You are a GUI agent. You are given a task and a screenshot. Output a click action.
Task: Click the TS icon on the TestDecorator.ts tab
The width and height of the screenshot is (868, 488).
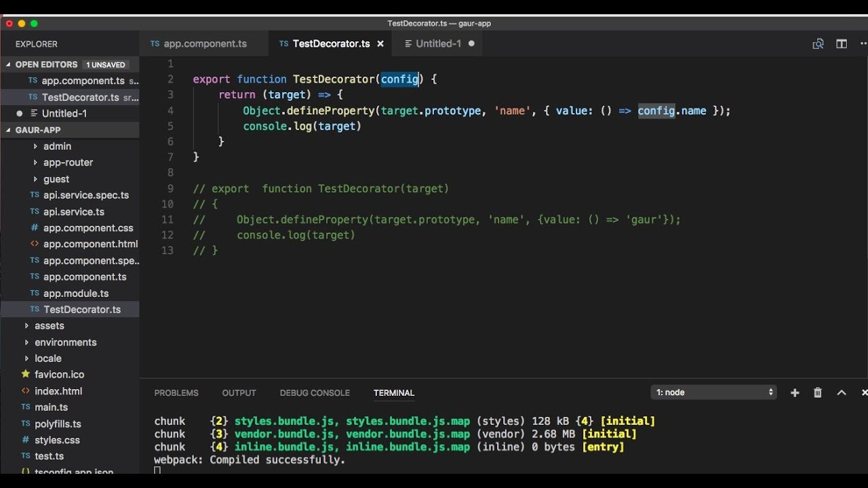pos(283,43)
